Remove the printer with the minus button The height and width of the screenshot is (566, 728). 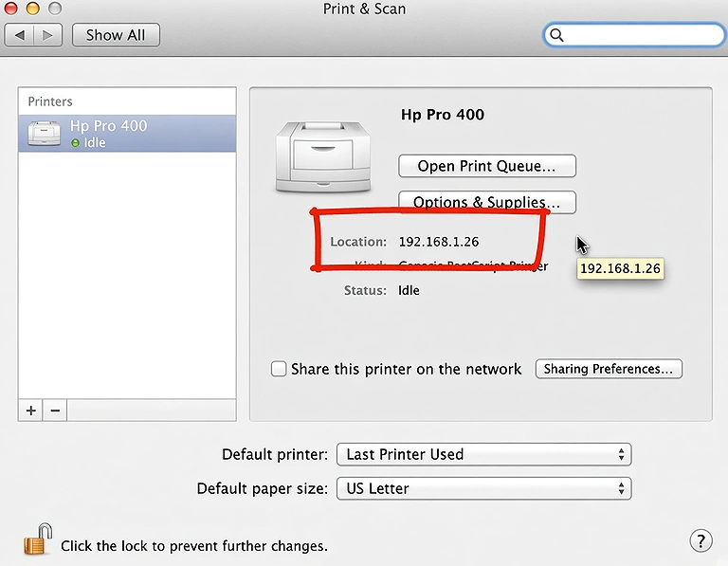[55, 411]
